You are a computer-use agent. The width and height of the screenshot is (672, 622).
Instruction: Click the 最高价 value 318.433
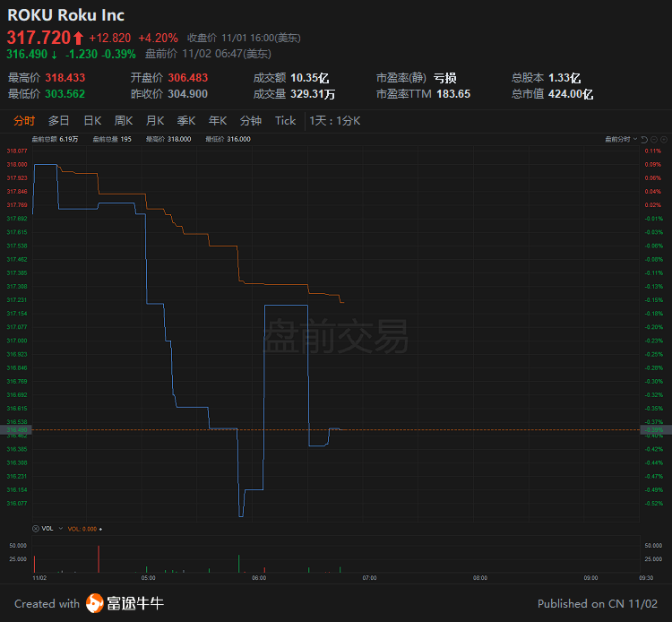pos(65,78)
